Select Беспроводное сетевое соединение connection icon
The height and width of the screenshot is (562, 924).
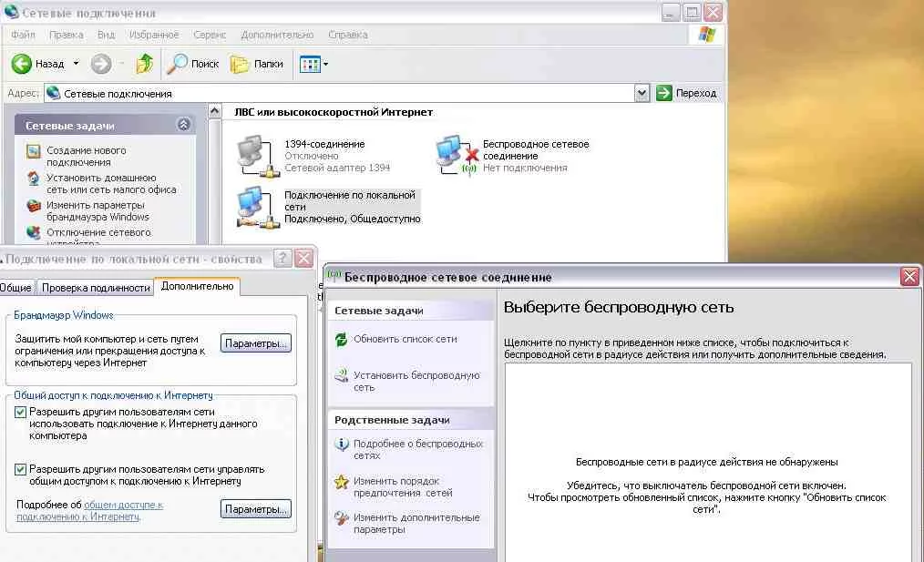tap(457, 156)
